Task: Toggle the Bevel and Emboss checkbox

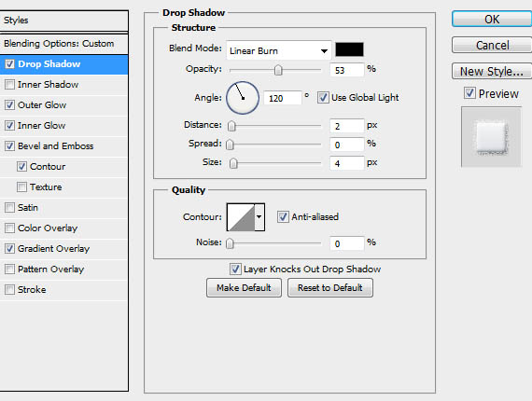Action: click(x=10, y=146)
